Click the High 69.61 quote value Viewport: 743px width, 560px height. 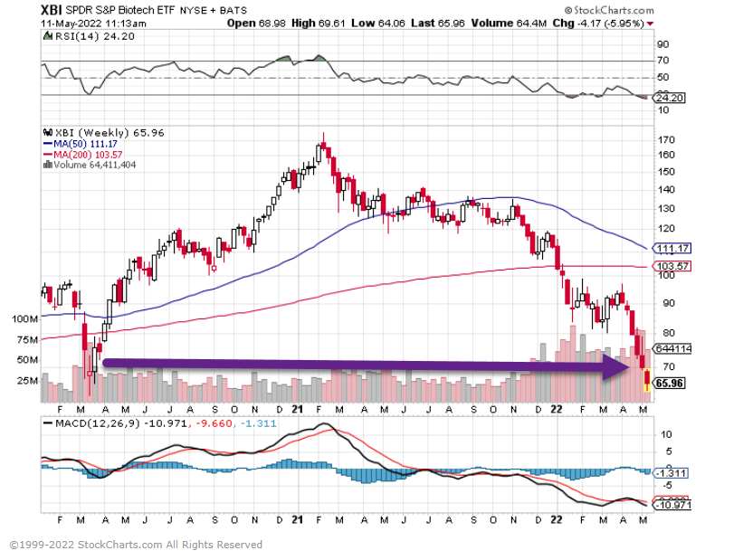point(319,24)
